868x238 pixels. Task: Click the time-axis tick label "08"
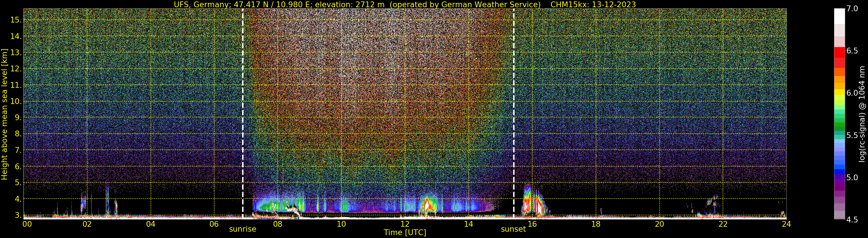278,224
